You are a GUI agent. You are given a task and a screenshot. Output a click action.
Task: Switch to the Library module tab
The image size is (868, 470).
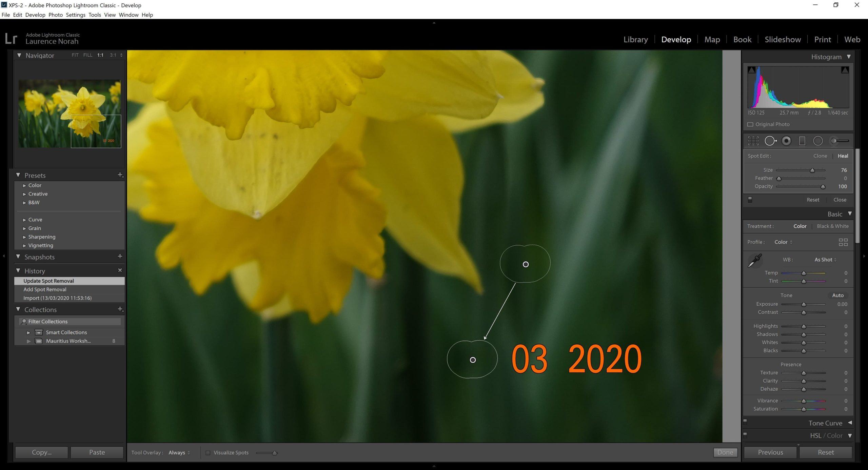point(635,39)
